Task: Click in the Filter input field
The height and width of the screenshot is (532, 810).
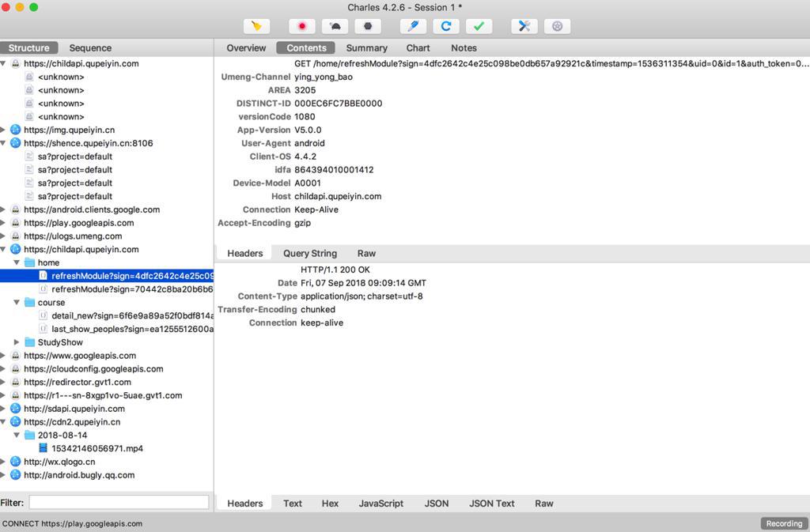Action: [x=119, y=502]
